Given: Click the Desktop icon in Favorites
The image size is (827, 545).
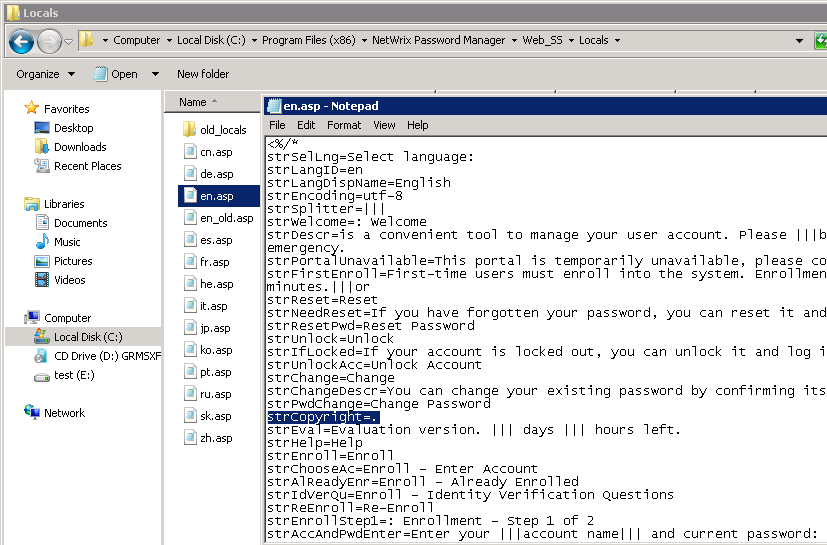Looking at the screenshot, I should [42, 128].
